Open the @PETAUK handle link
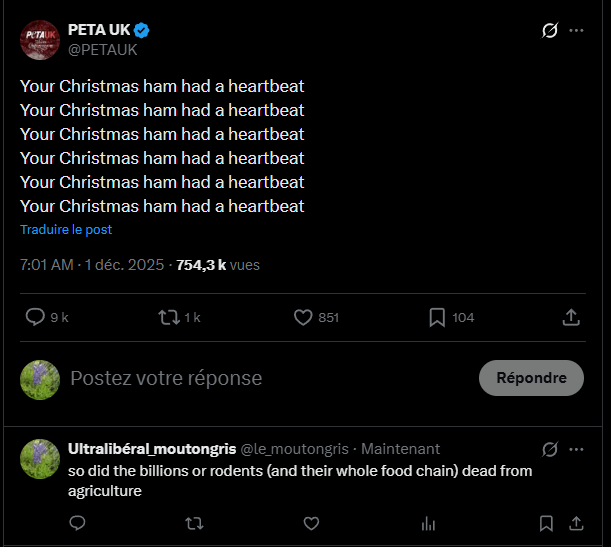 [102, 49]
